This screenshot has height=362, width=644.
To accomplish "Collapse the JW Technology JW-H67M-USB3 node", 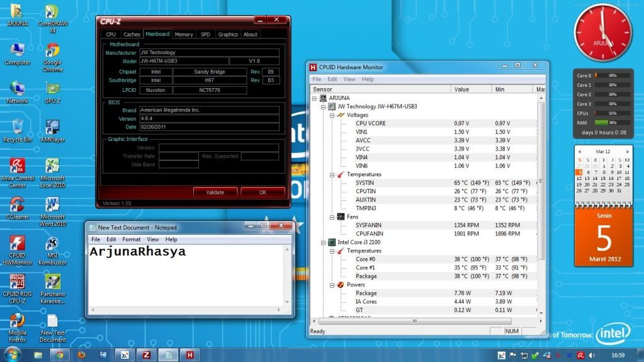I will (323, 107).
